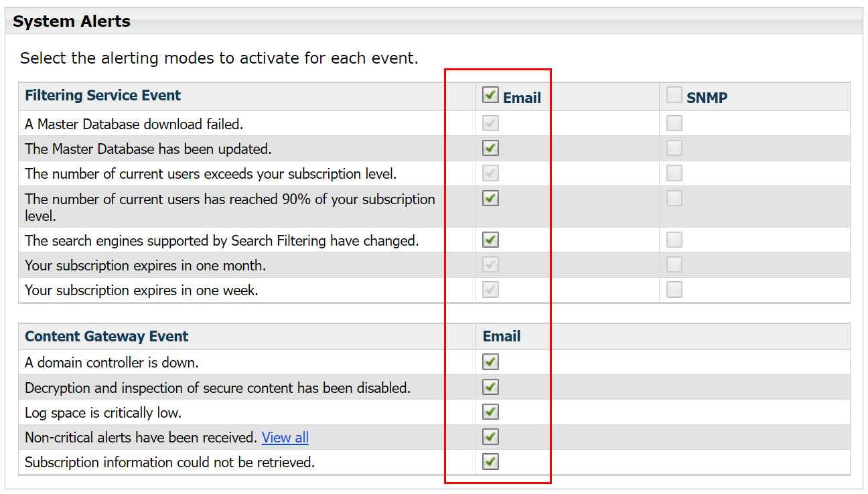The width and height of the screenshot is (868, 494).
Task: Click text 'Log space is critically low.'
Action: coord(103,413)
